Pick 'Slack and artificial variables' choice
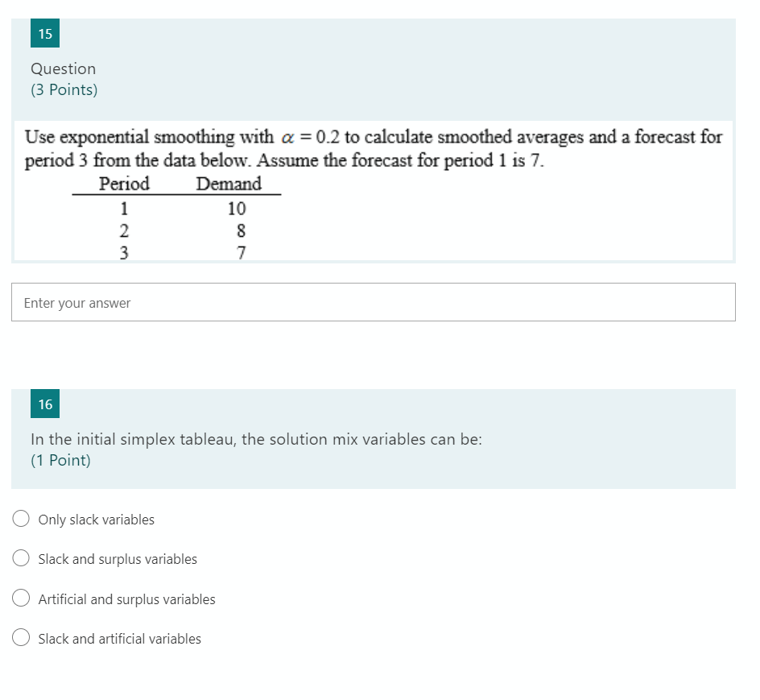This screenshot has width=760, height=700. pyautogui.click(x=119, y=638)
